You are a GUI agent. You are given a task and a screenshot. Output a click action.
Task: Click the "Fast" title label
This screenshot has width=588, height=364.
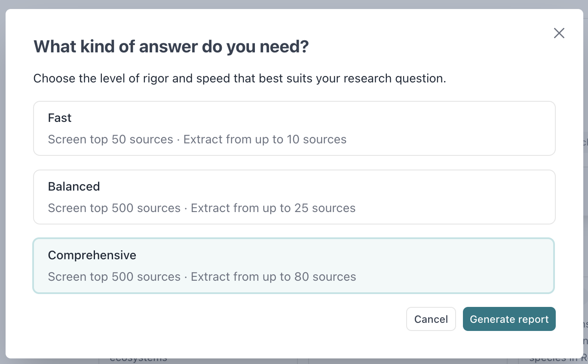pyautogui.click(x=60, y=118)
